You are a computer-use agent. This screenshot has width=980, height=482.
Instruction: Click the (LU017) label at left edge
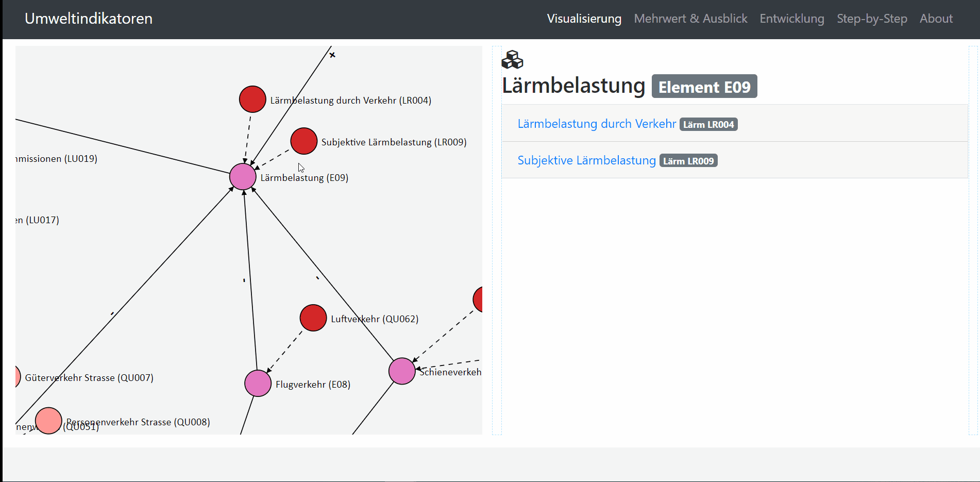pyautogui.click(x=37, y=220)
